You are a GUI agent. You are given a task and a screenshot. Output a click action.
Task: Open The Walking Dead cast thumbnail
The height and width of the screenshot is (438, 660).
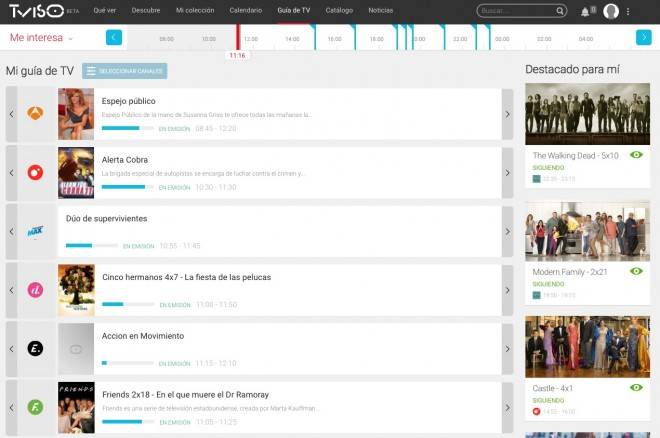[x=587, y=114]
